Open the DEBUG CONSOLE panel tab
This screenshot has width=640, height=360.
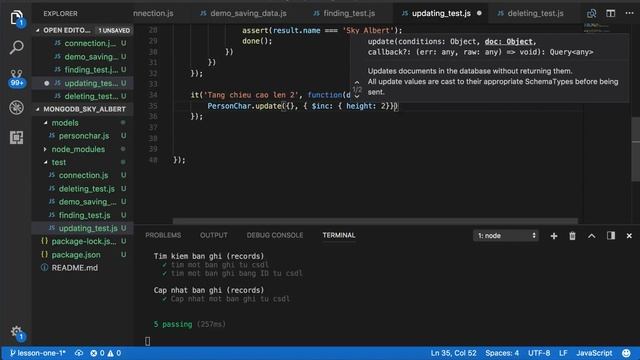(275, 236)
